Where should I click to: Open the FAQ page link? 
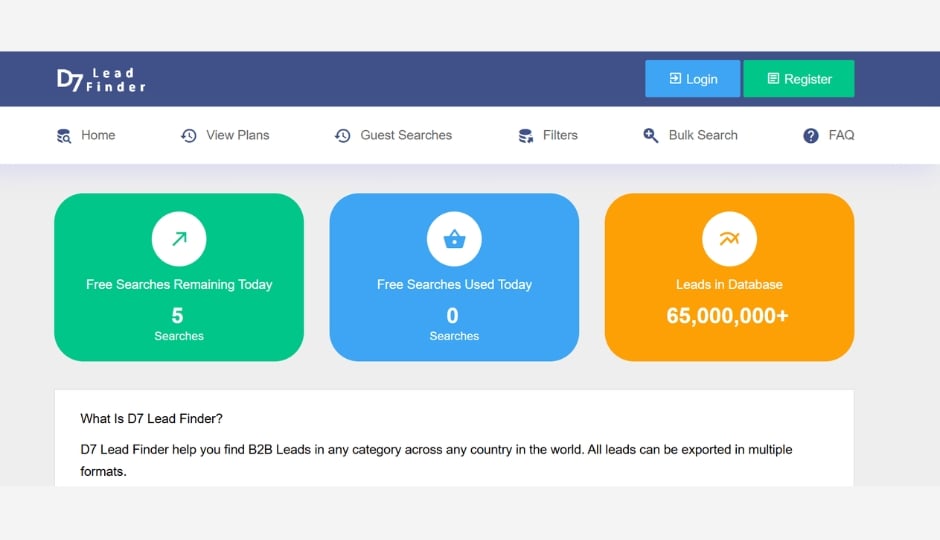click(841, 135)
